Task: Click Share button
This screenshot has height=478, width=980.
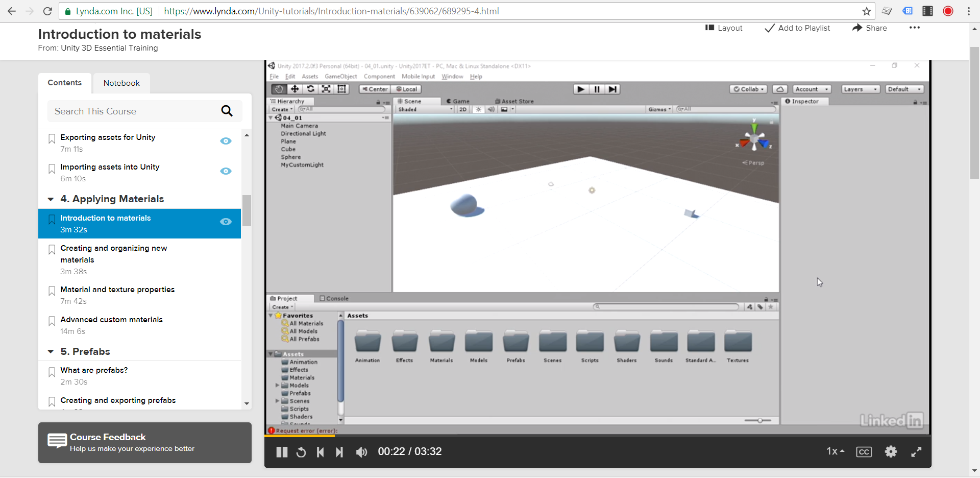Action: (x=870, y=28)
